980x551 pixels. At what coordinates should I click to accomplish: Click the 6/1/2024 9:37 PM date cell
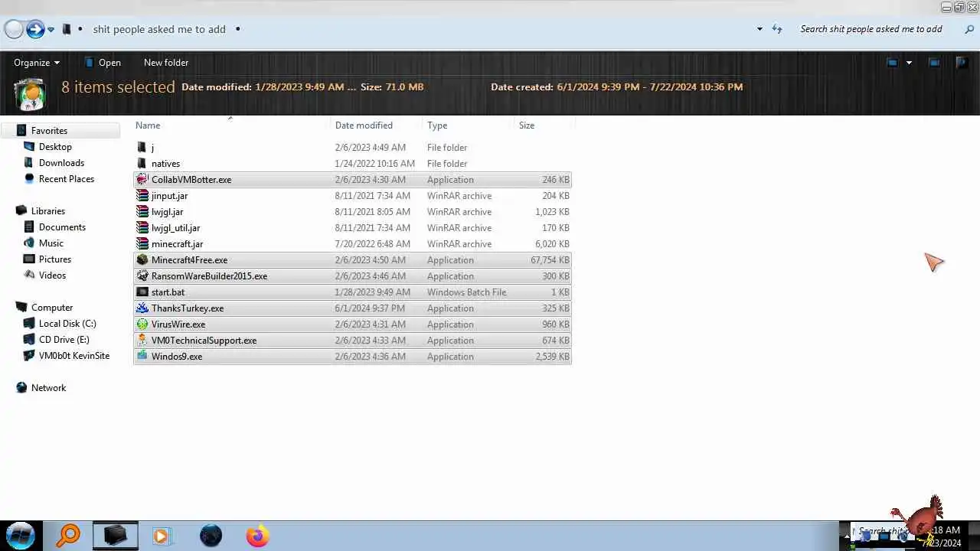click(x=370, y=308)
